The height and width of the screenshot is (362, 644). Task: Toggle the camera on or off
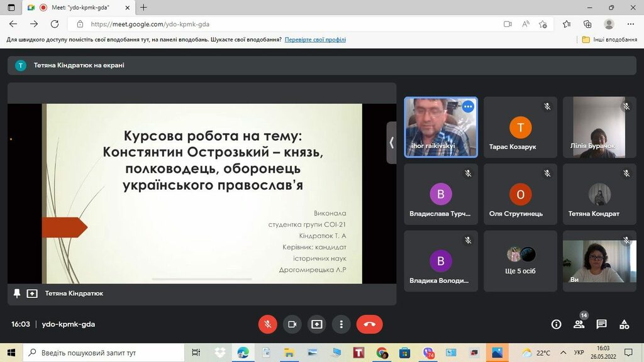coord(292,324)
